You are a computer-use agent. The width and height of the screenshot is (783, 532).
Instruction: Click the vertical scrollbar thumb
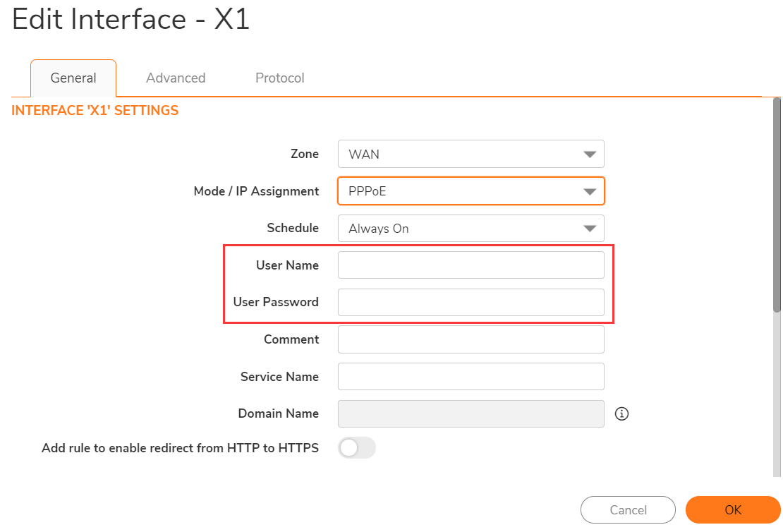tap(777, 205)
